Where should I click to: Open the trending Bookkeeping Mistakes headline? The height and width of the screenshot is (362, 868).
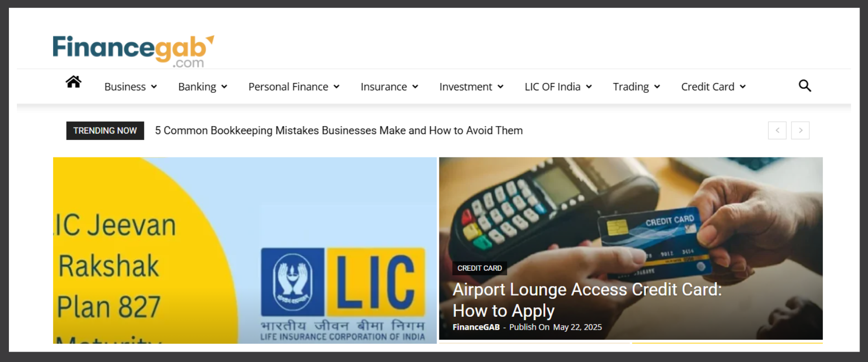339,131
